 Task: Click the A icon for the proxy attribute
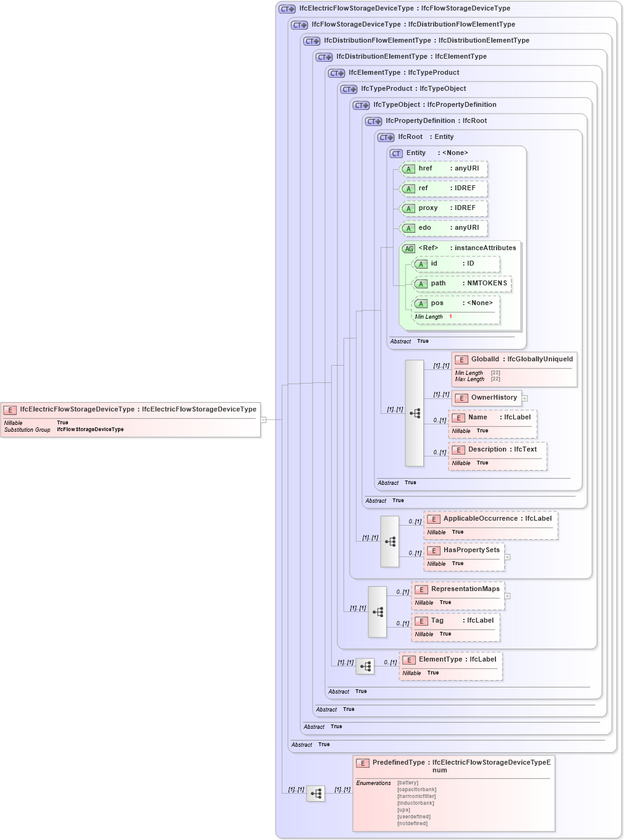(x=408, y=208)
